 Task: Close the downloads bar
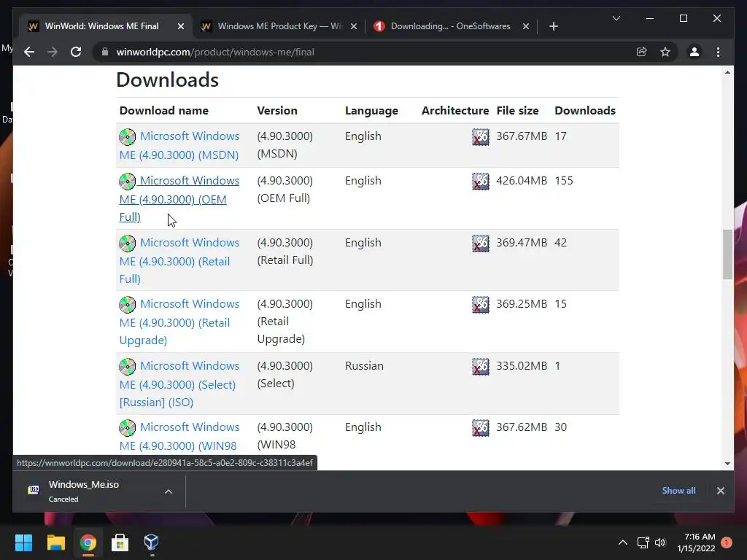(x=720, y=491)
